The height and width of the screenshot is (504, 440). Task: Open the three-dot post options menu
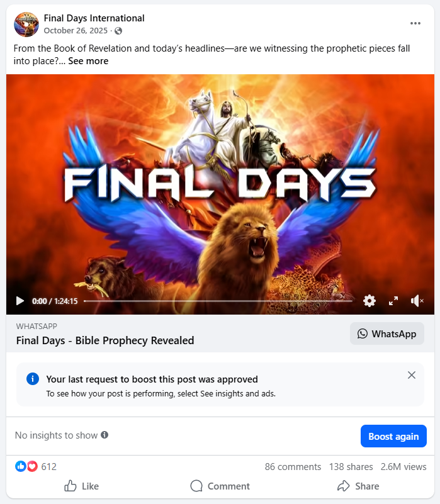point(415,23)
